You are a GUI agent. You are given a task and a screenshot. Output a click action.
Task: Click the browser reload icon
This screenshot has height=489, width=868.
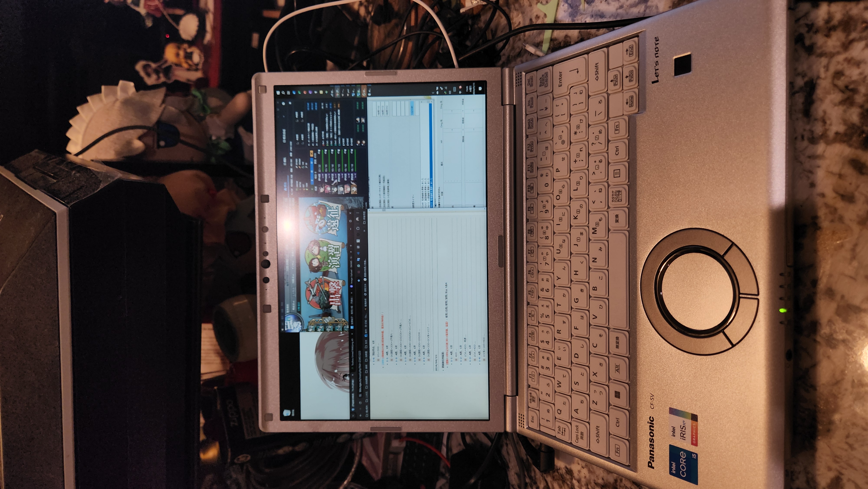point(360,403)
